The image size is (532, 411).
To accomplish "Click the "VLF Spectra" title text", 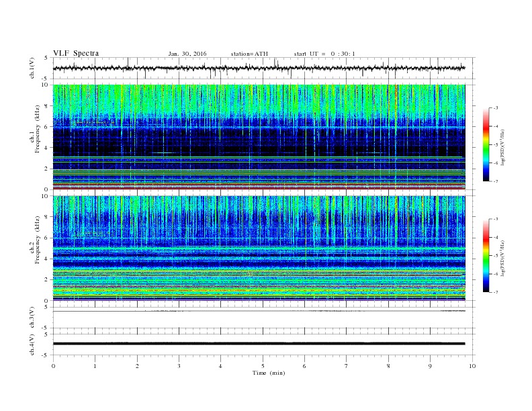I will [76, 53].
